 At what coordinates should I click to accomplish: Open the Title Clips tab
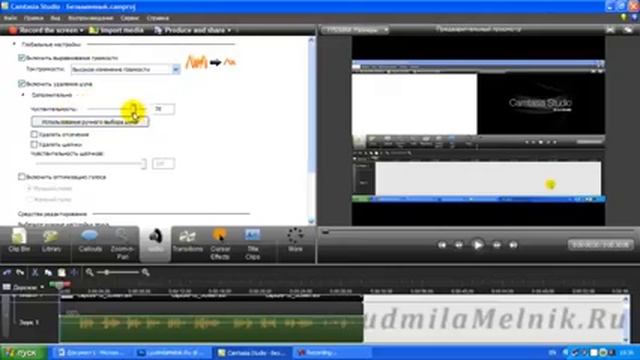tap(253, 244)
